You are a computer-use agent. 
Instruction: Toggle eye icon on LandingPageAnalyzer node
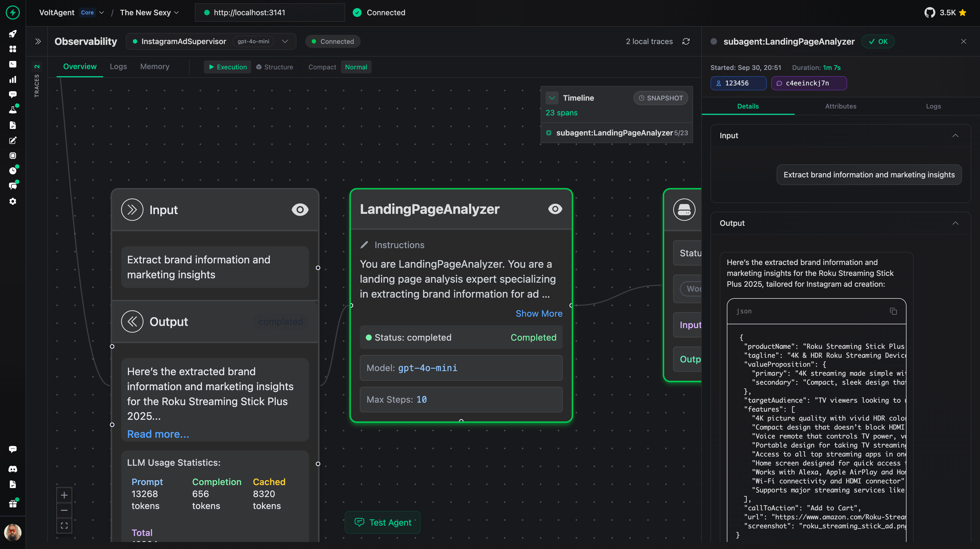tap(555, 209)
